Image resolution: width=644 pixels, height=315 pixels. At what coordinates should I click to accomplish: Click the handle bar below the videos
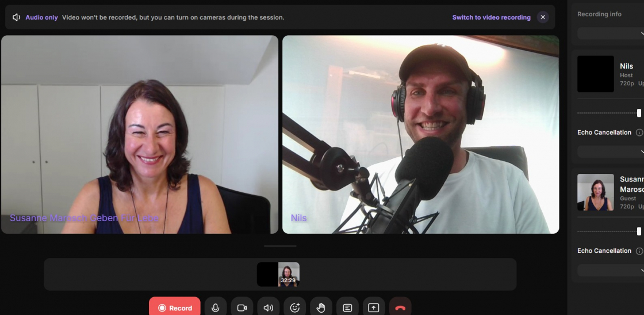click(280, 246)
